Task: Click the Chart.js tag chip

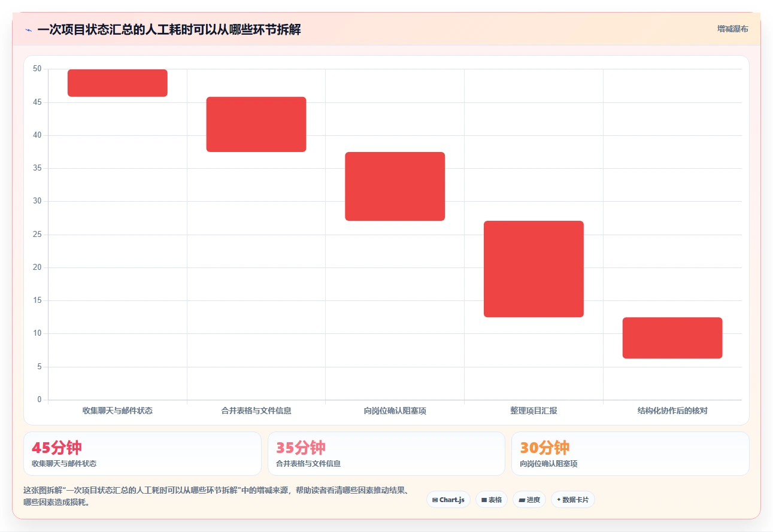Action: coord(448,500)
